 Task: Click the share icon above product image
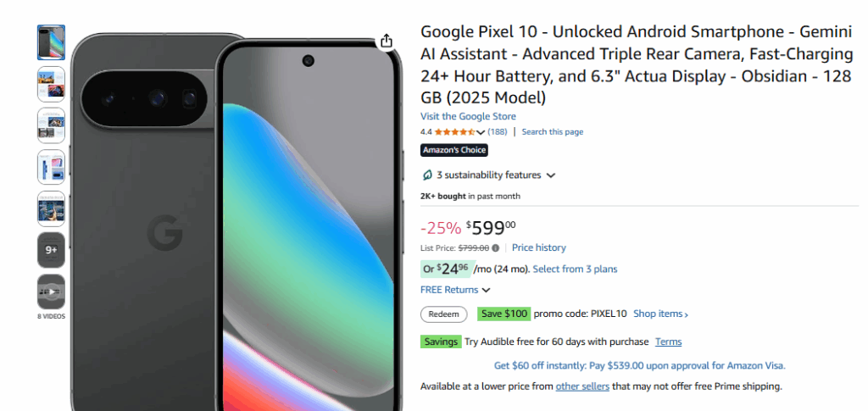coord(387,41)
